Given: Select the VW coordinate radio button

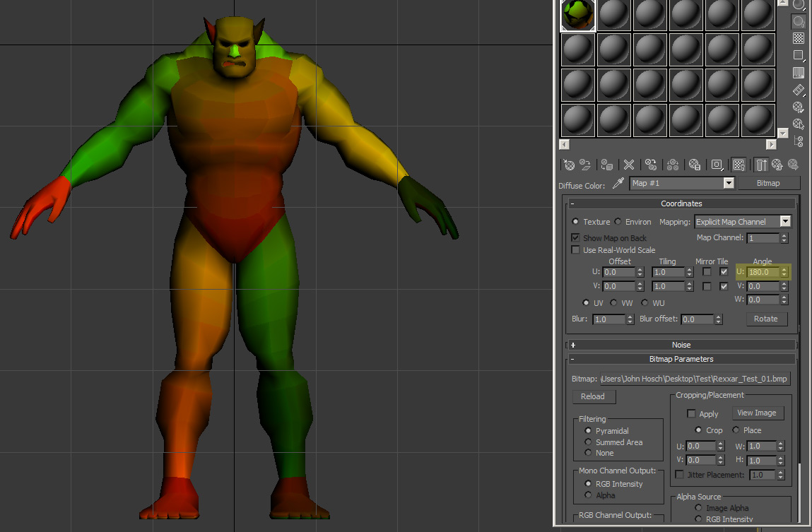Looking at the screenshot, I should click(x=613, y=303).
